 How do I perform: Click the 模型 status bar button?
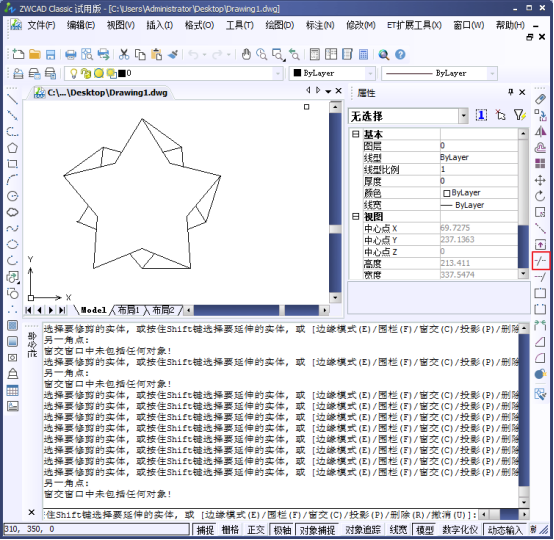point(424,530)
